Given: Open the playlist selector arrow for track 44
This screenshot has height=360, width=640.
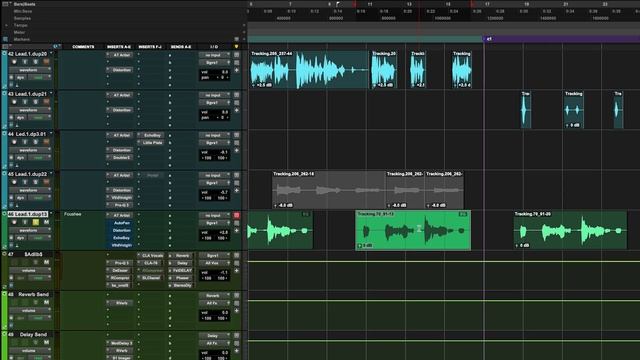Looking at the screenshot, I should (x=51, y=133).
